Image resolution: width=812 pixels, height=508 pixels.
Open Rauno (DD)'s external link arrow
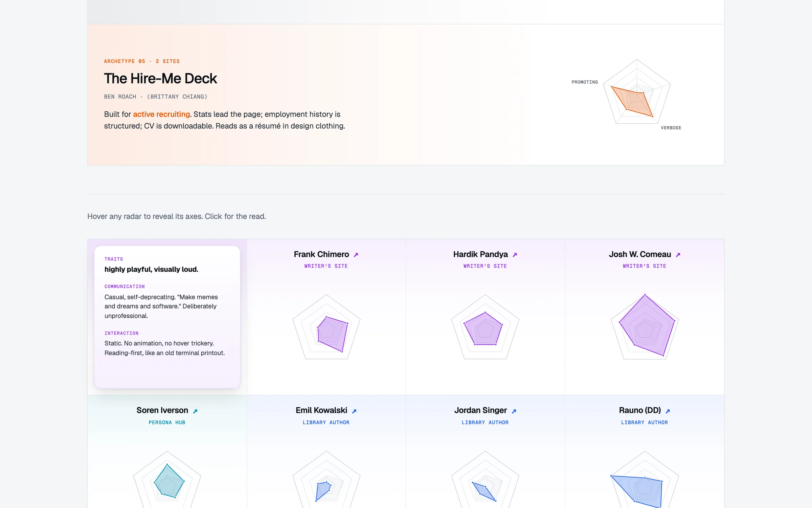pyautogui.click(x=668, y=411)
